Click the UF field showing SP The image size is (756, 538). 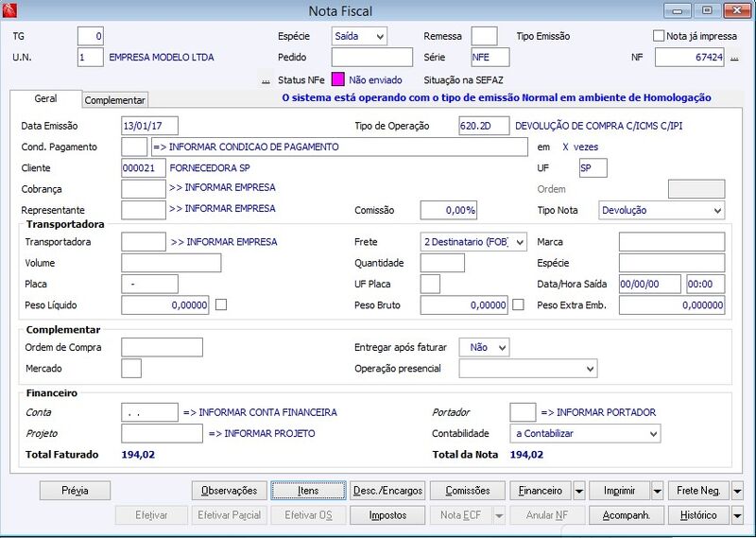click(x=593, y=168)
